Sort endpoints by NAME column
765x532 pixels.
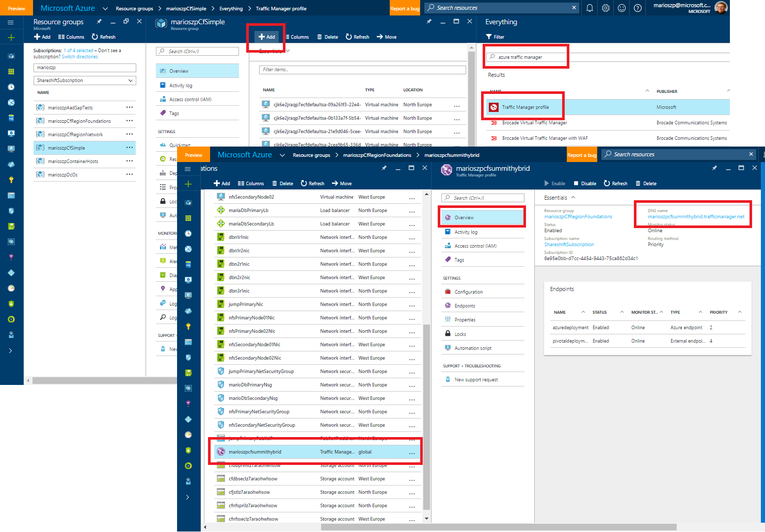click(560, 312)
